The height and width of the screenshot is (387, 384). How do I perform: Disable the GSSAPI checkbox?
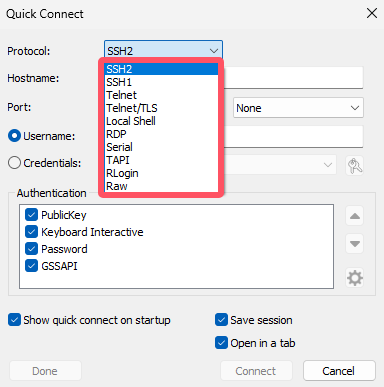click(x=31, y=266)
